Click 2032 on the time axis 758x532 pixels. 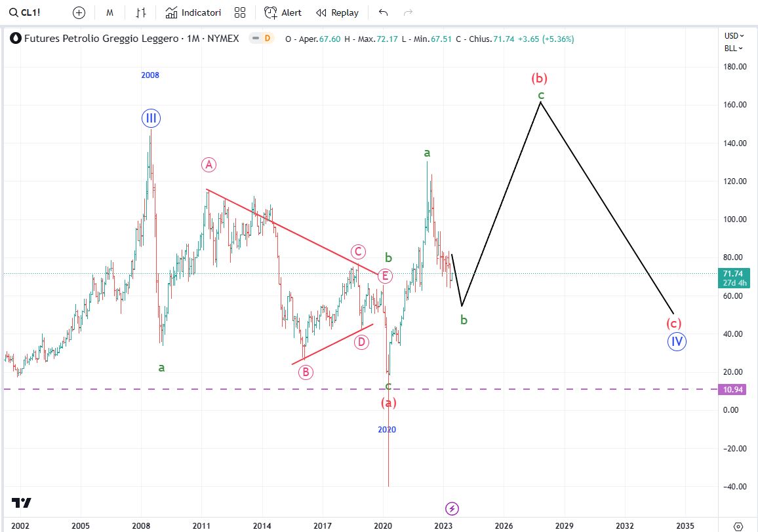625,525
